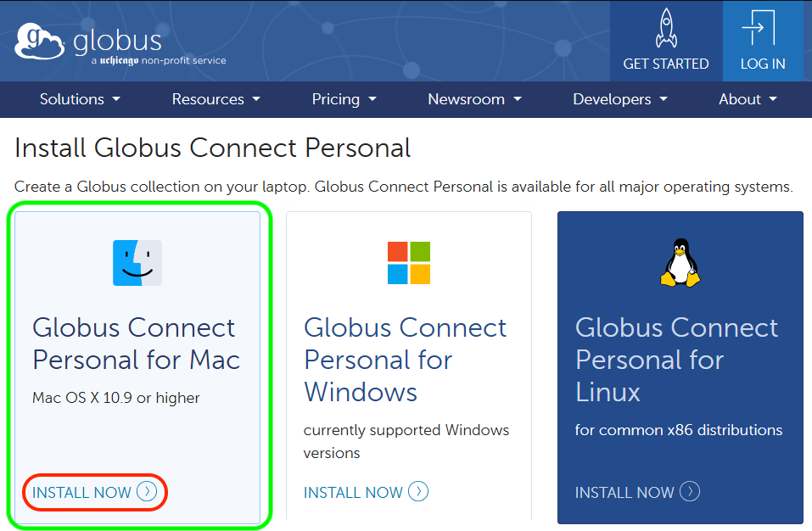Expand the Solutions dropdown menu
812x531 pixels.
tap(80, 99)
